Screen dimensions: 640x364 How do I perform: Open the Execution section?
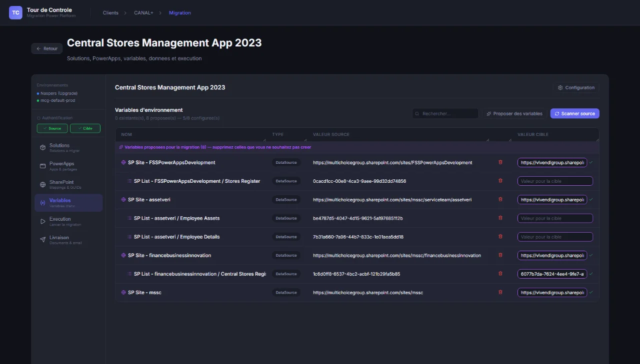coord(68,221)
